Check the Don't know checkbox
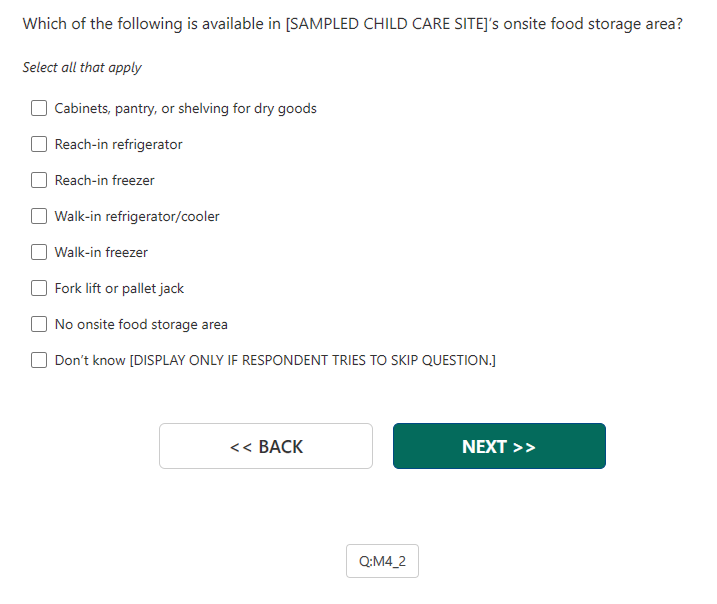The width and height of the screenshot is (717, 604). 39,360
